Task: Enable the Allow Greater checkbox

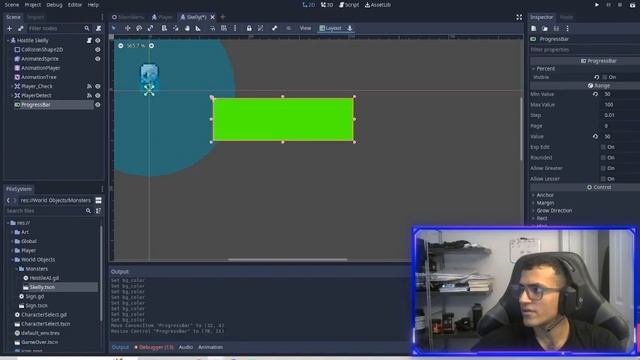Action: tap(603, 168)
